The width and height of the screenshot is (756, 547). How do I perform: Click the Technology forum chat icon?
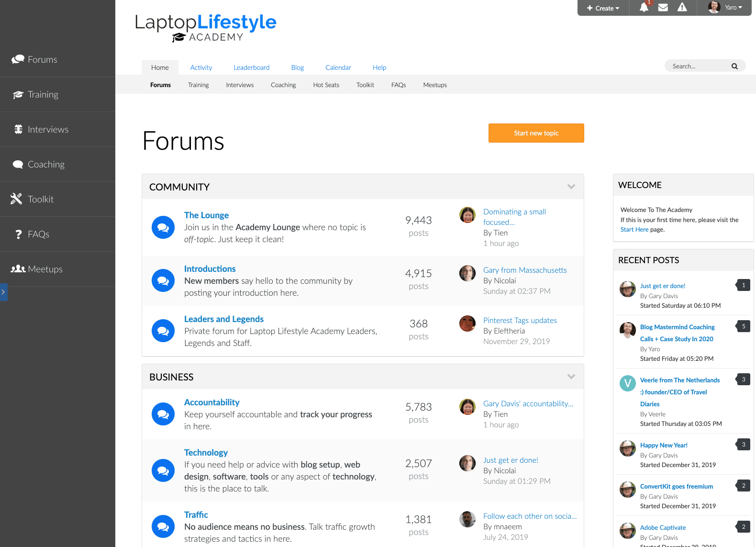coord(163,470)
